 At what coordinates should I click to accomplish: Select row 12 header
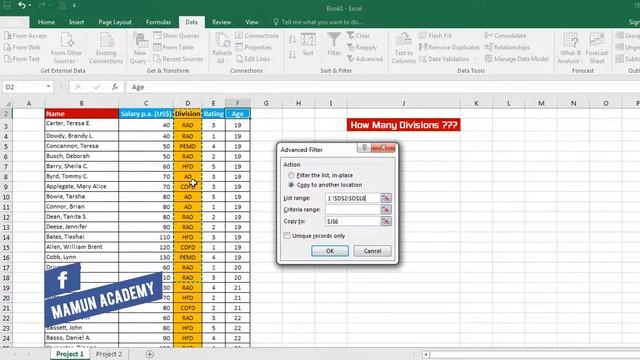pyautogui.click(x=6, y=217)
